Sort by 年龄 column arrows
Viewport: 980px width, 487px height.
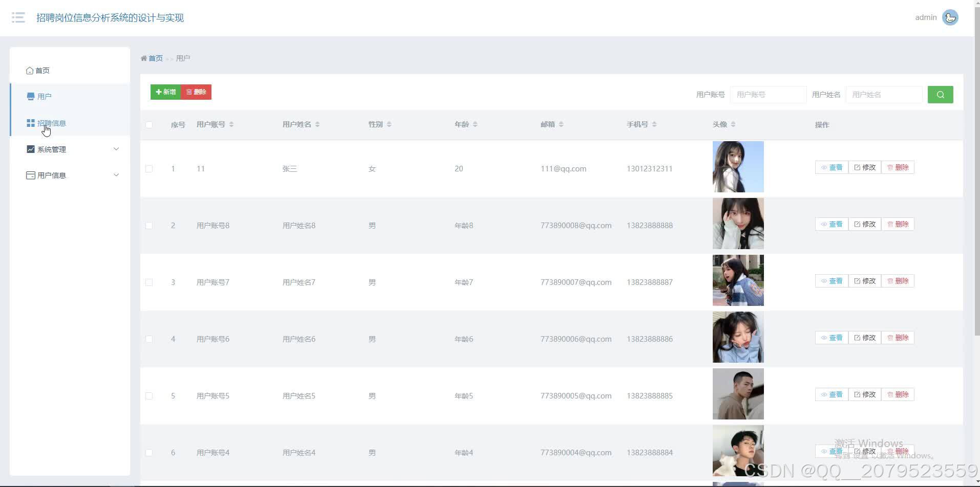click(475, 125)
